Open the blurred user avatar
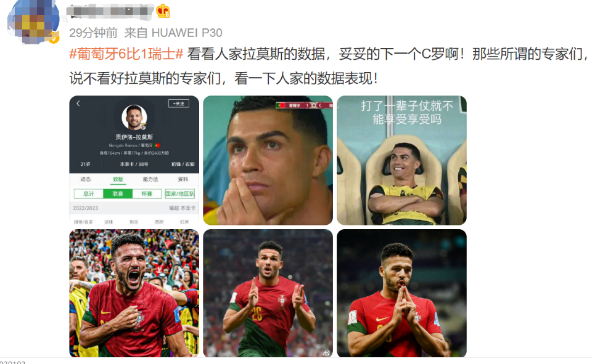592x364 pixels. (33, 22)
